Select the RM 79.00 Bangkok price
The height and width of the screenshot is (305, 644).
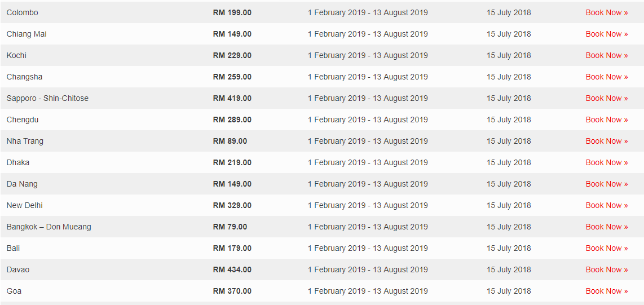230,227
